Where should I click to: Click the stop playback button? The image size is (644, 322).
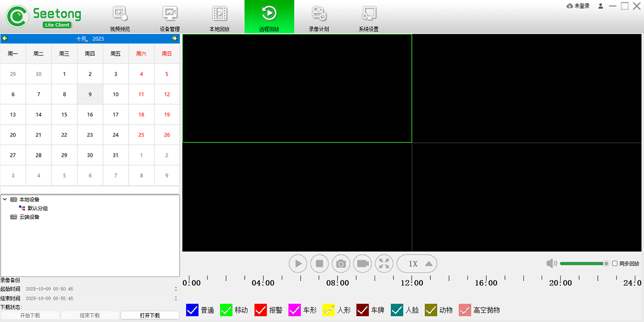(x=319, y=264)
